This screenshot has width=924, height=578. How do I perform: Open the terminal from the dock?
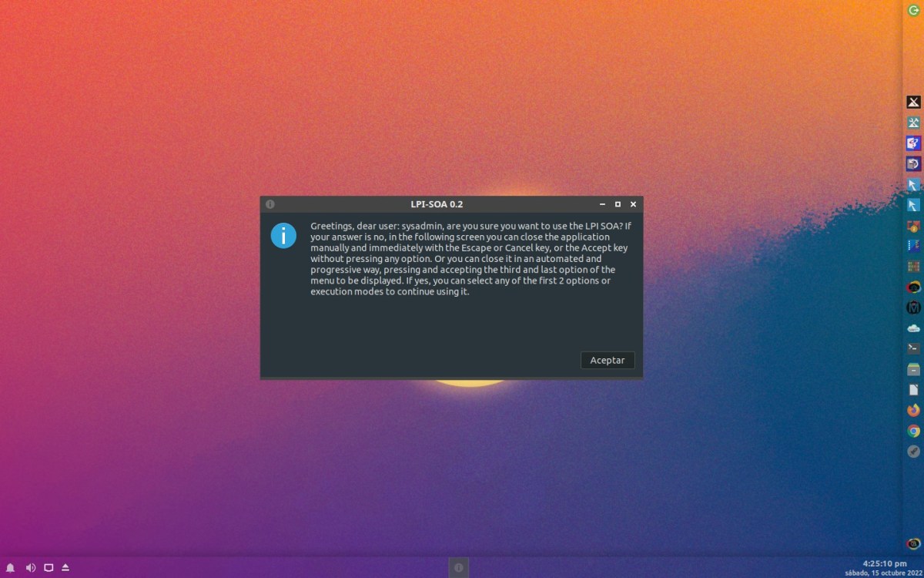click(x=913, y=348)
